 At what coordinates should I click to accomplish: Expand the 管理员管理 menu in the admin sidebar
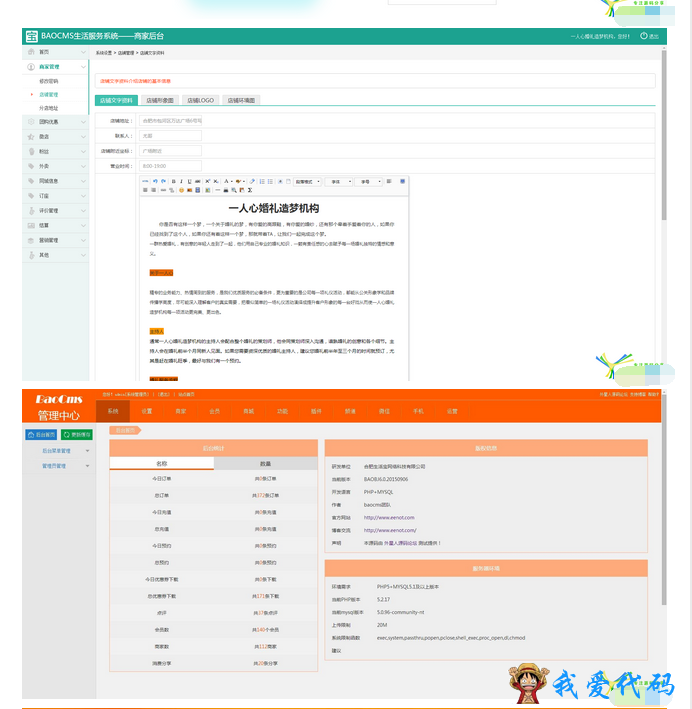[x=87, y=466]
